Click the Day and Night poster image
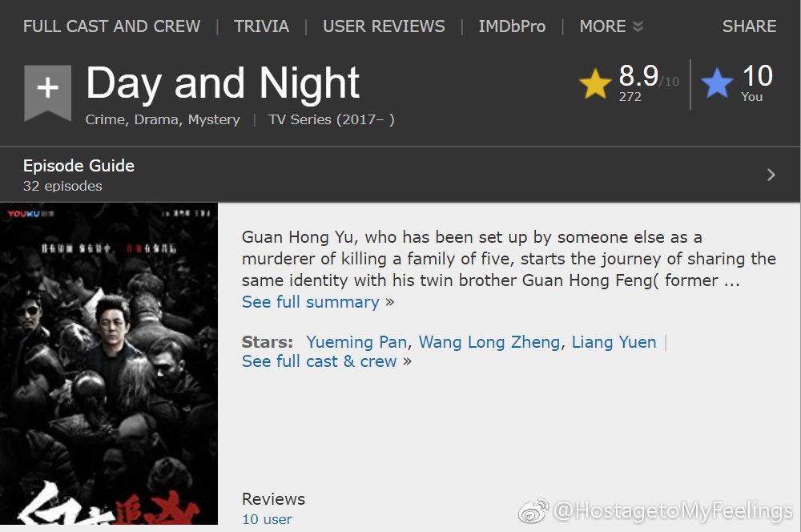The width and height of the screenshot is (801, 532). (x=109, y=365)
